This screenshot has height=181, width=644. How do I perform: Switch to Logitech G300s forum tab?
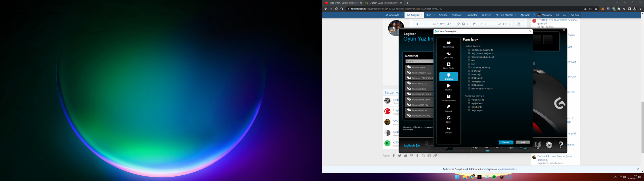pyautogui.click(x=383, y=3)
